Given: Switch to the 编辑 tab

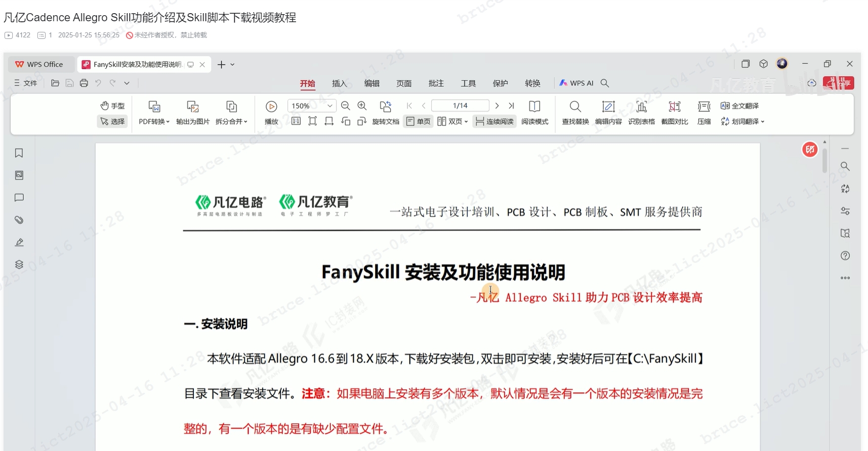Looking at the screenshot, I should [371, 83].
